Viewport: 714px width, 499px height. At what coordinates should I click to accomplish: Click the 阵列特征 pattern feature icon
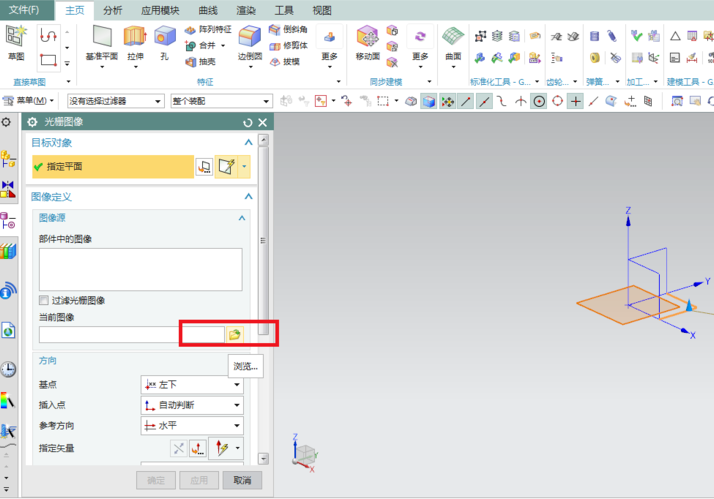(x=190, y=30)
